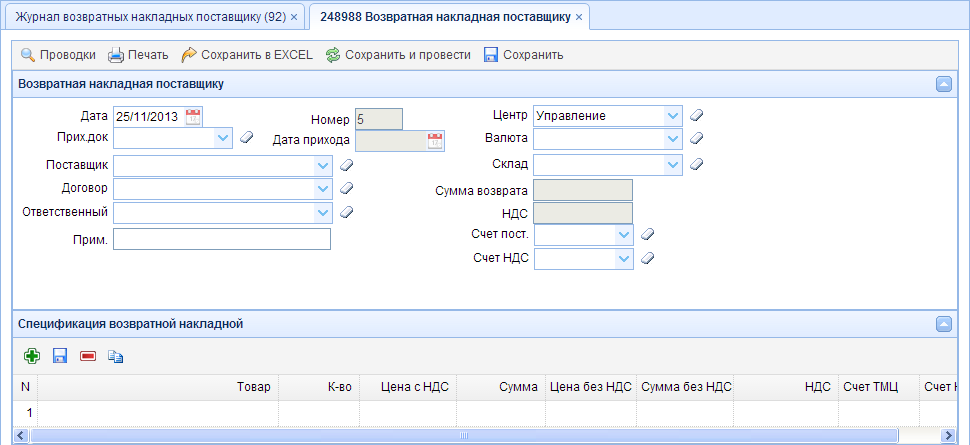Expand the Поставщик dropdown
The image size is (970, 445).
(x=324, y=165)
